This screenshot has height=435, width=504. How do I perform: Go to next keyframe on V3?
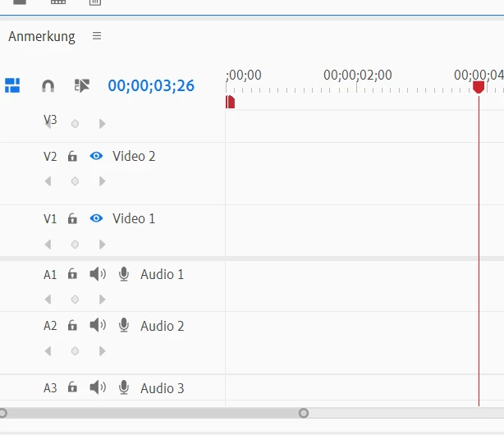pos(103,124)
